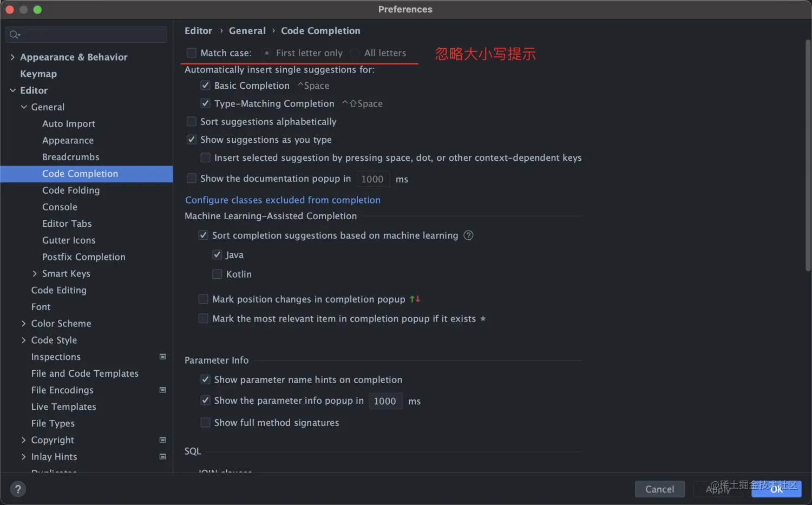Select Appearance under General
812x505 pixels.
pos(68,141)
